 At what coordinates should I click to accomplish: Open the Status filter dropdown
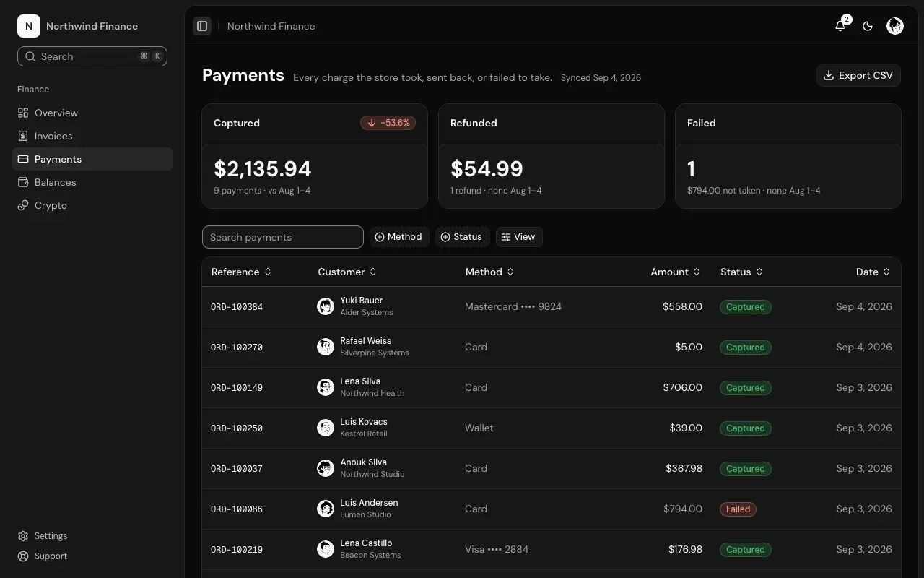(x=462, y=237)
